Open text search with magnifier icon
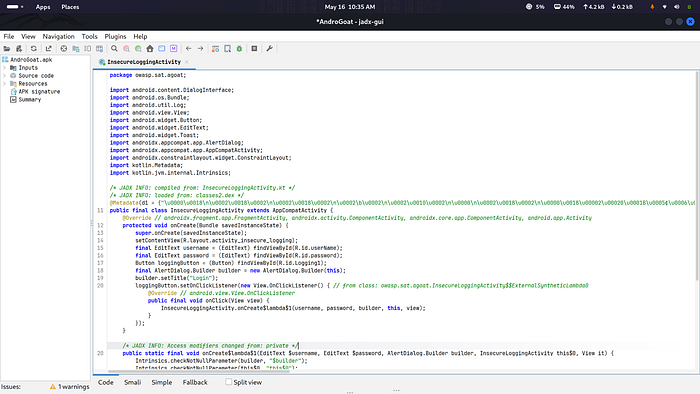This screenshot has height=394, width=700. 114,49
